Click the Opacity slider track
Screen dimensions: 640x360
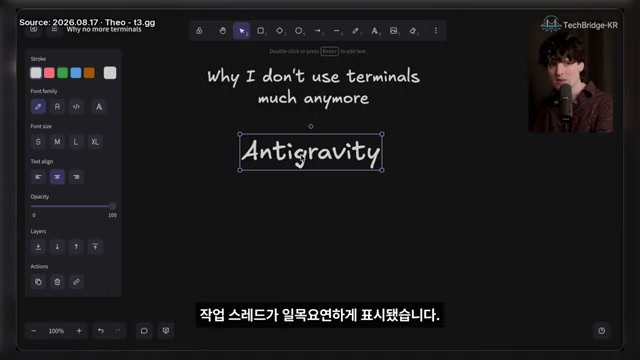[73, 207]
